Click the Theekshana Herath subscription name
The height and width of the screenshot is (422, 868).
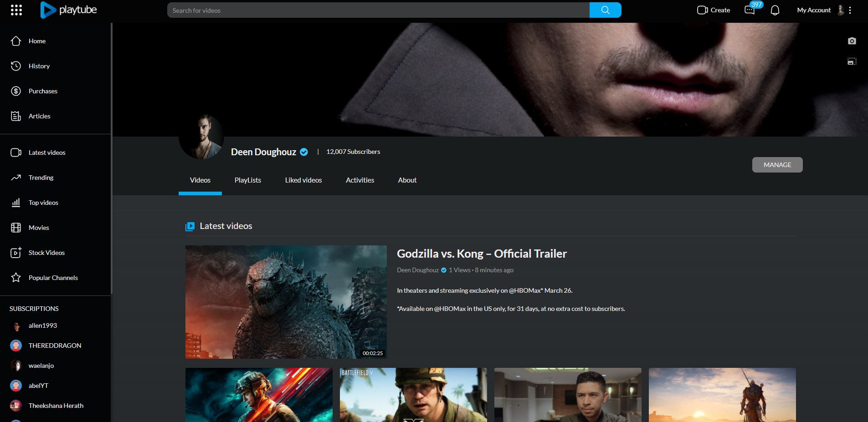coord(56,406)
